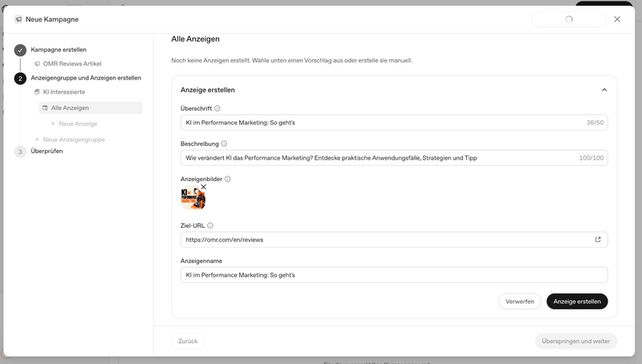Click the Zurück button
The height and width of the screenshot is (364, 642).
[x=188, y=341]
